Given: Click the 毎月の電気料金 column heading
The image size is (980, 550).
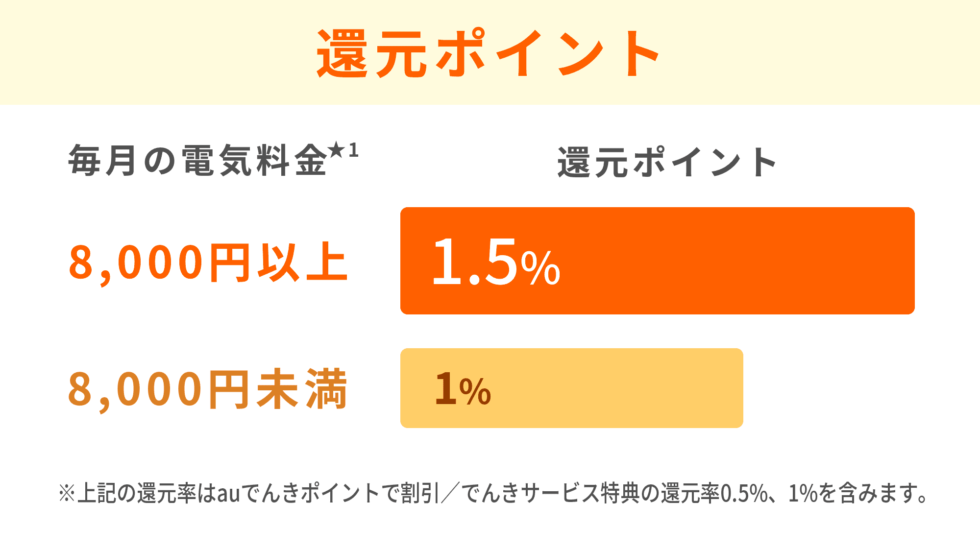Looking at the screenshot, I should (x=197, y=161).
